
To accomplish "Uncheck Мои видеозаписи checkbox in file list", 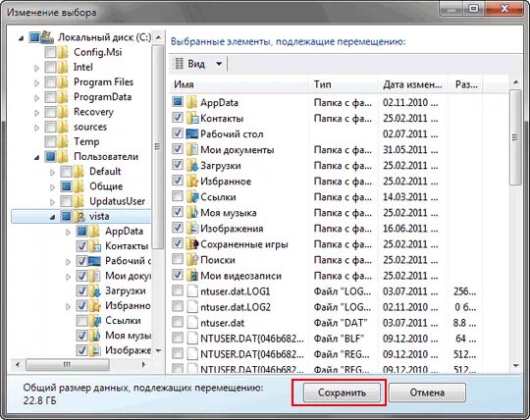I will click(x=178, y=275).
